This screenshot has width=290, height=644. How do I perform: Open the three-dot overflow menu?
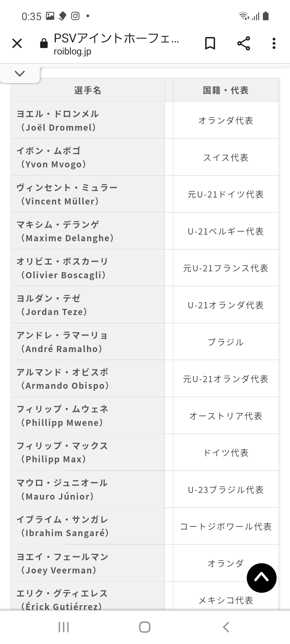coord(274,43)
